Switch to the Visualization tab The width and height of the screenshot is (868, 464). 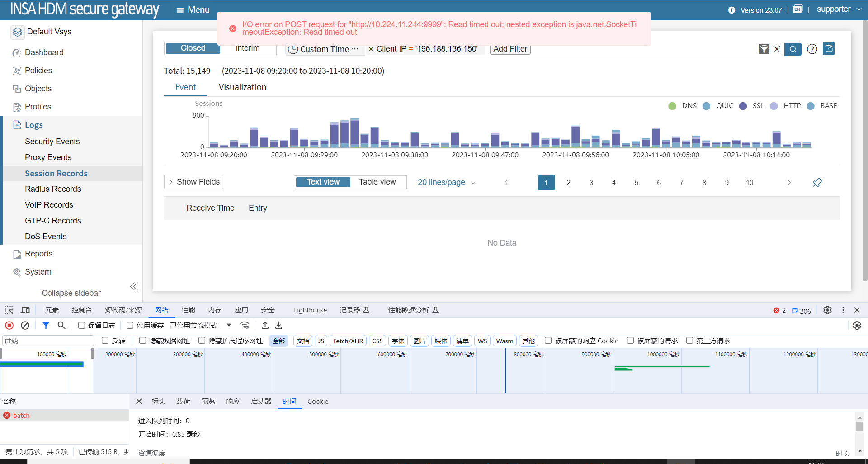(242, 87)
